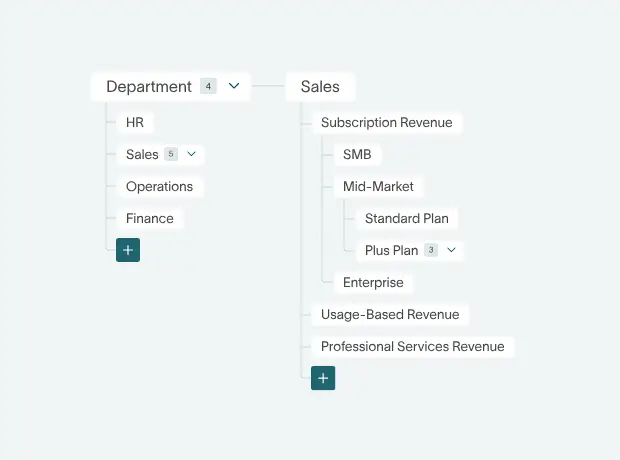
Task: Select the SMB node
Action: coord(357,154)
